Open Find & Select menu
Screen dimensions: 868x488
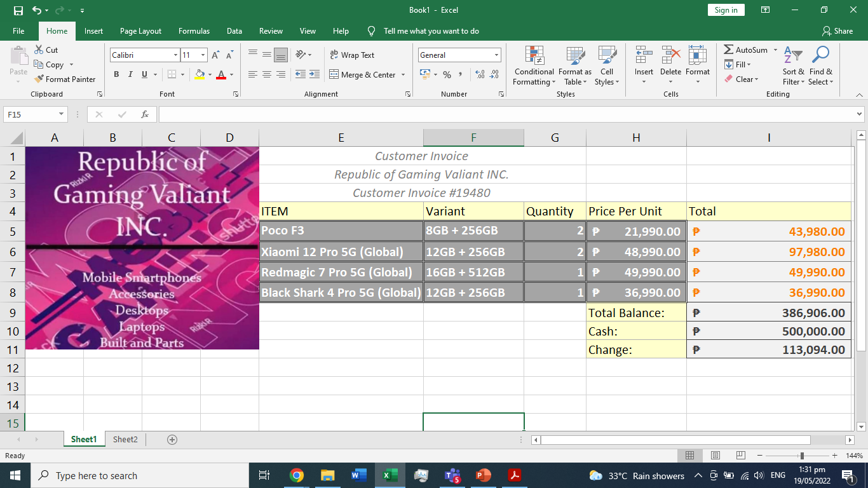820,66
